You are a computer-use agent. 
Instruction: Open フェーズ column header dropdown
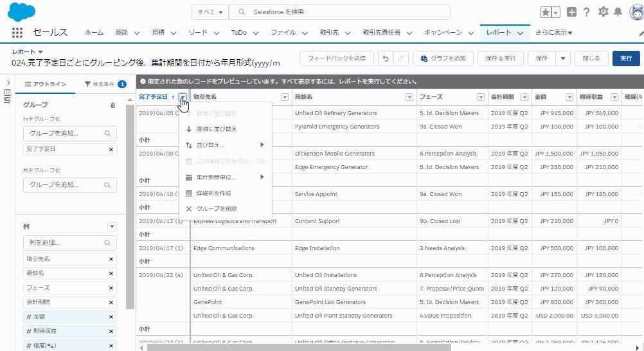pos(481,97)
